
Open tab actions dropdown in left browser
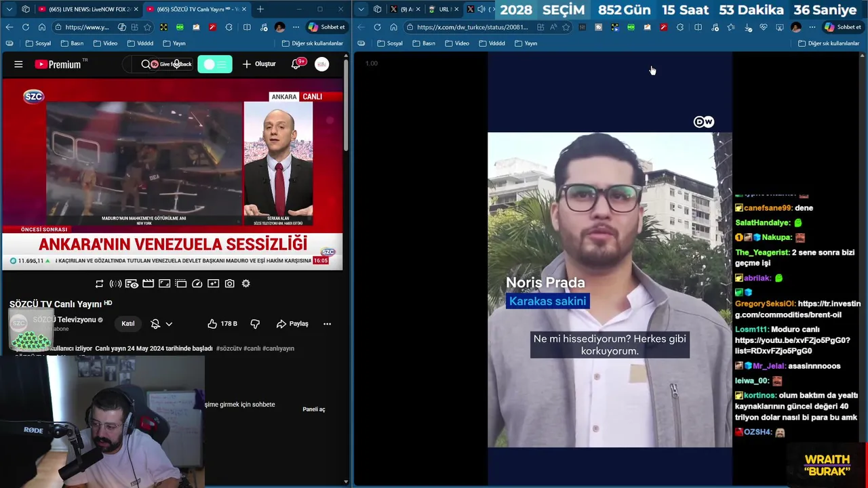point(9,9)
